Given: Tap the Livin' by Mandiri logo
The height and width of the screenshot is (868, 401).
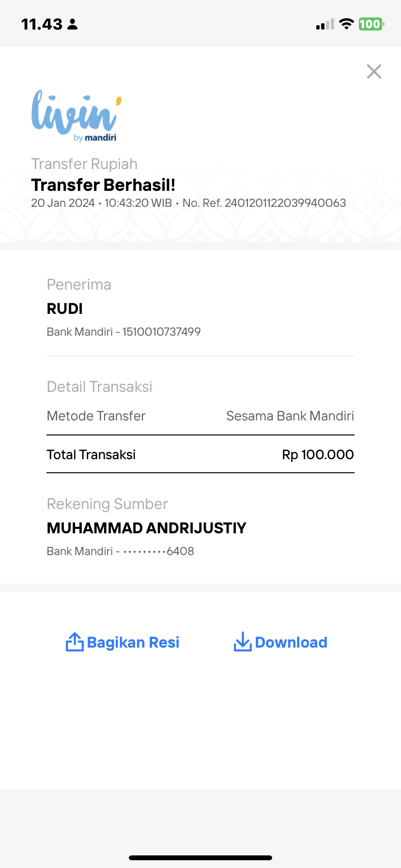Looking at the screenshot, I should pyautogui.click(x=77, y=116).
